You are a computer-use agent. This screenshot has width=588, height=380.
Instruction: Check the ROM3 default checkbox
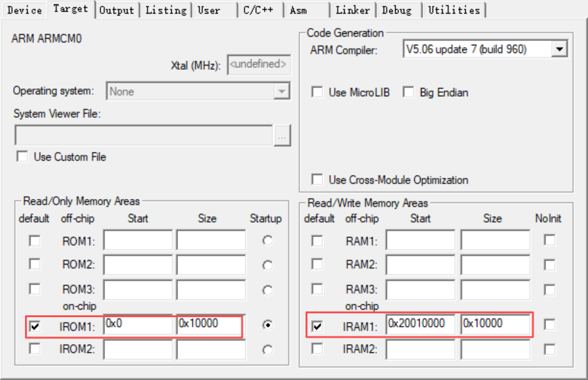click(35, 289)
